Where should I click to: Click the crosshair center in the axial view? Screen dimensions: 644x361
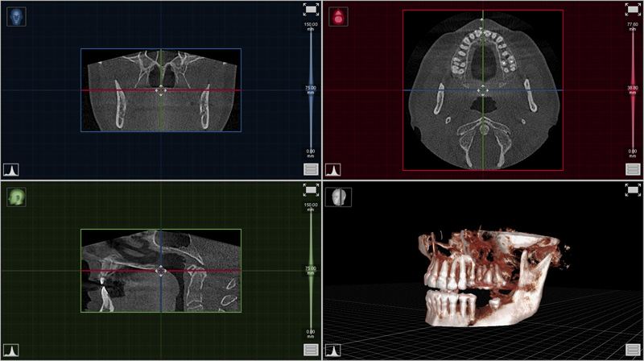482,90
